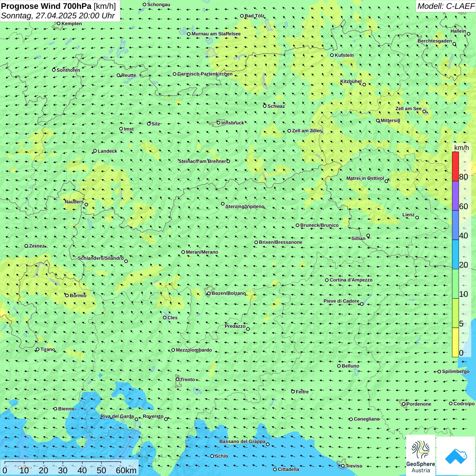Click the "km/h" legend unit label

[x=461, y=148]
